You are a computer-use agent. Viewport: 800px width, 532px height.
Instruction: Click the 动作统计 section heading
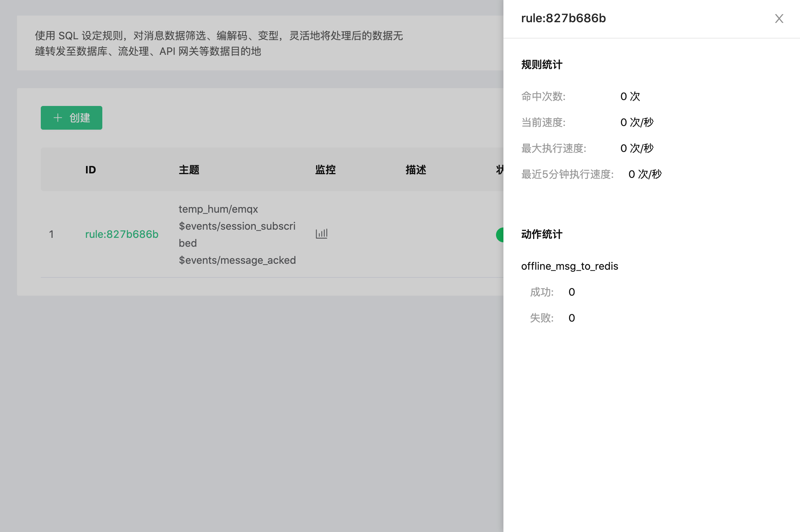pos(541,234)
